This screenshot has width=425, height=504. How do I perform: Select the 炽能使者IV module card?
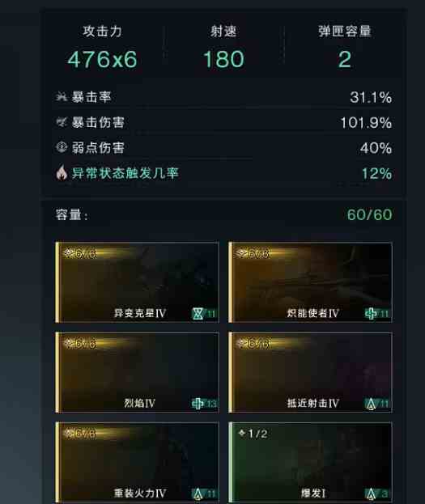tap(311, 282)
